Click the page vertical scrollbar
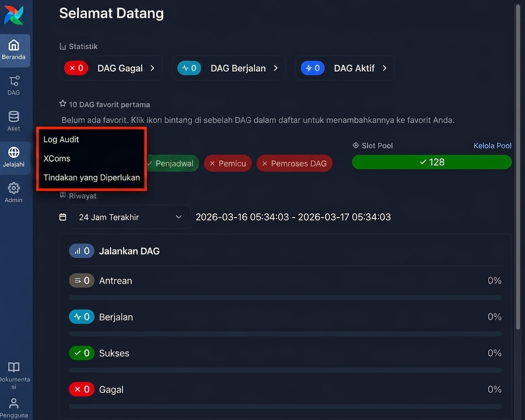Screen dimensions: 525x420 click(x=518, y=167)
